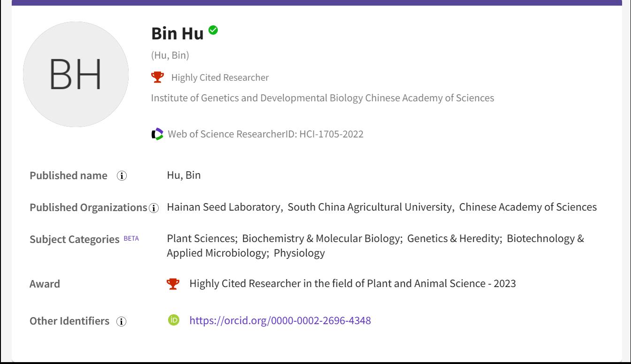This screenshot has height=364, width=631.
Task: Click the Published name info icon
Action: [x=122, y=176]
